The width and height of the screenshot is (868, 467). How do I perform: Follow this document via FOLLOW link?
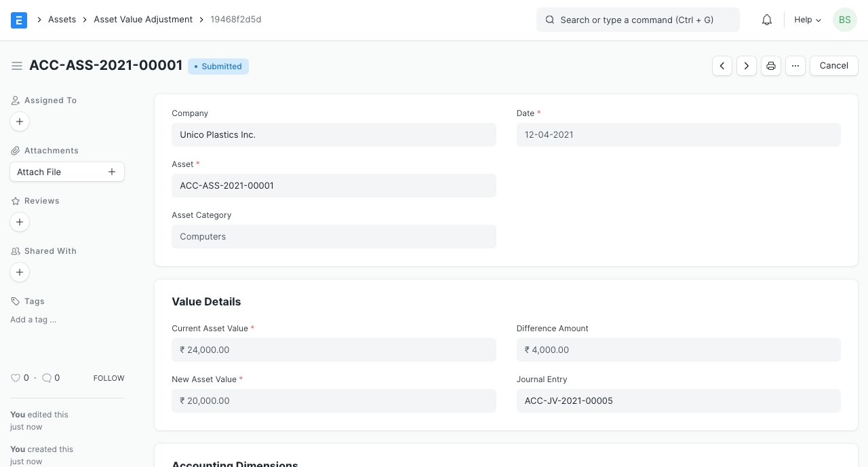(108, 378)
